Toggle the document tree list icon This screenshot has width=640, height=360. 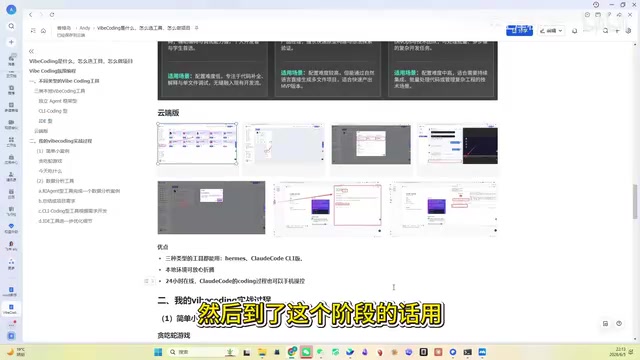pos(33,31)
